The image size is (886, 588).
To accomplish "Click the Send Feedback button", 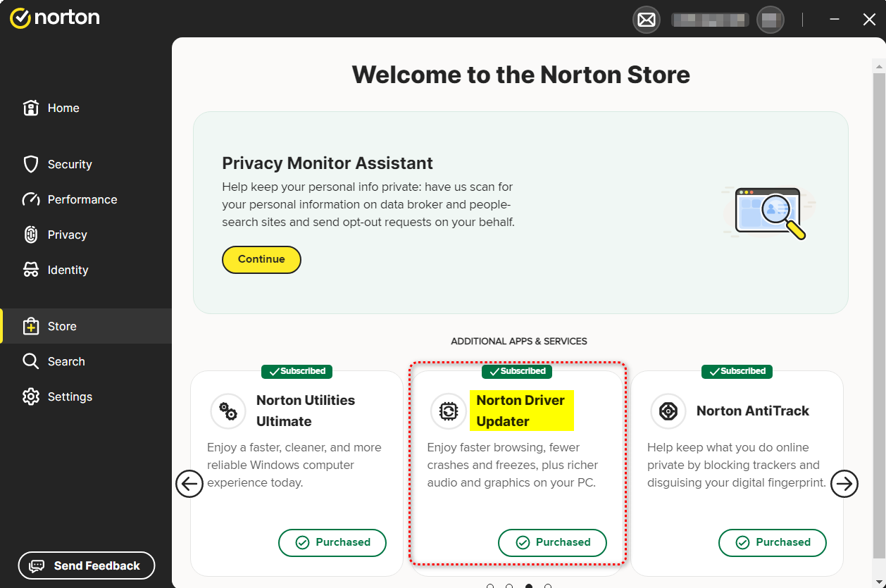I will coord(87,565).
